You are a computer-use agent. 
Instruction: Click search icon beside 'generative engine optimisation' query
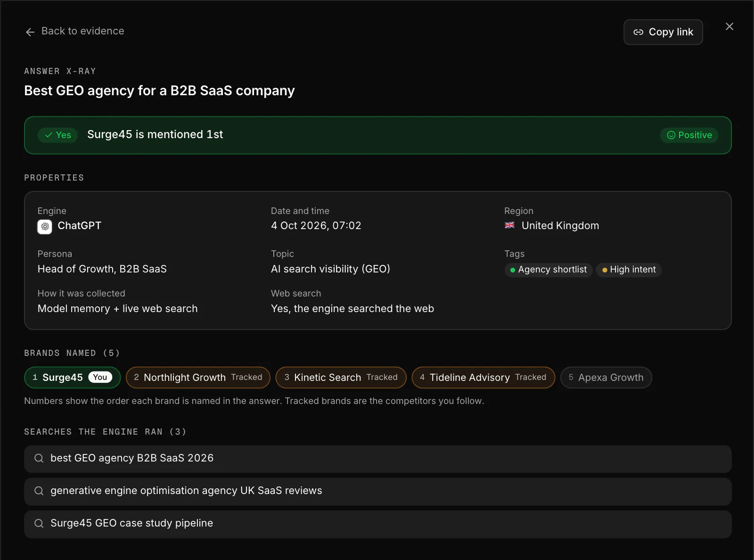39,491
